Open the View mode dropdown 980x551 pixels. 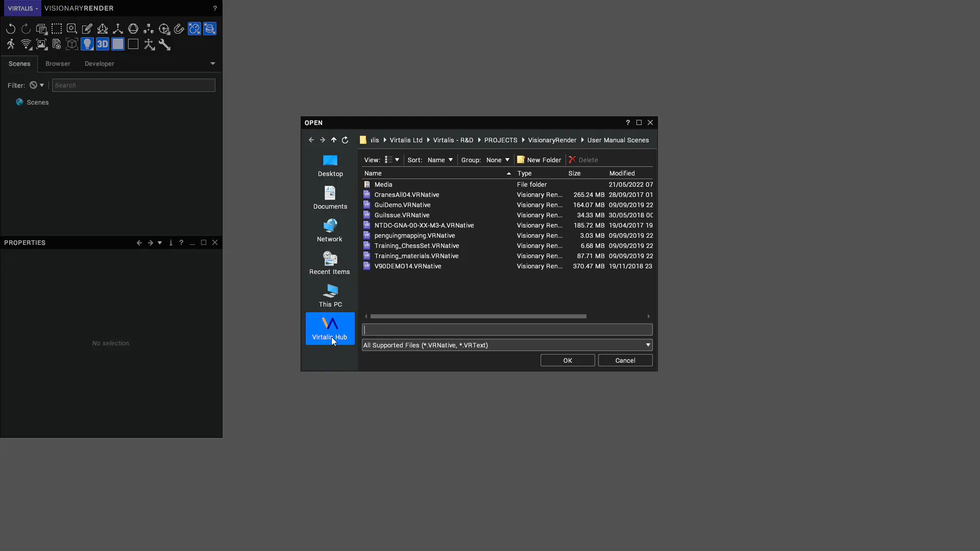(392, 160)
